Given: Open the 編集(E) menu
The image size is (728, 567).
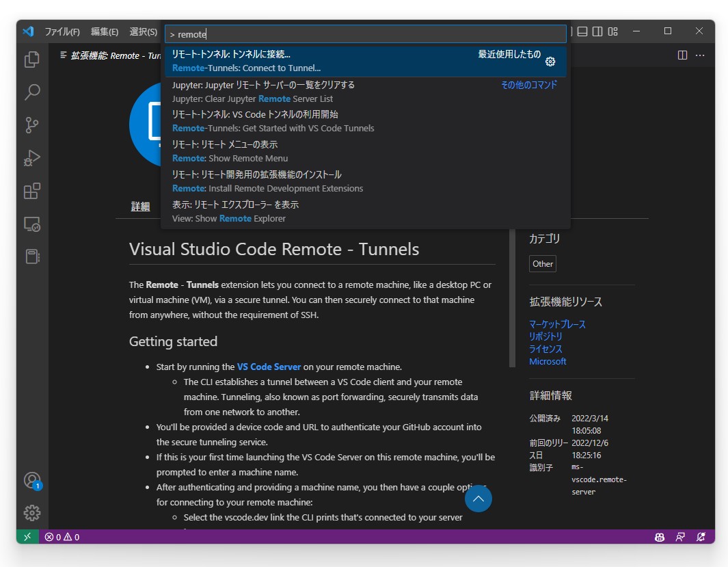Looking at the screenshot, I should [x=105, y=31].
